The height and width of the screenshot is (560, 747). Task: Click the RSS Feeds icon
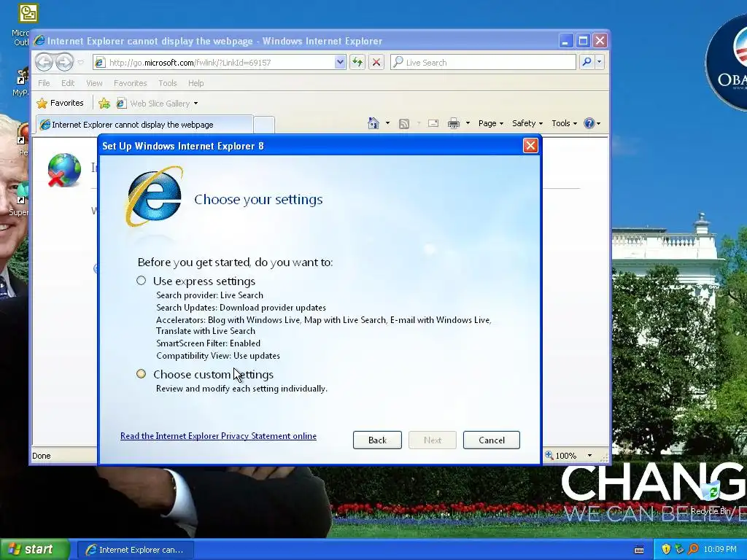(x=404, y=124)
